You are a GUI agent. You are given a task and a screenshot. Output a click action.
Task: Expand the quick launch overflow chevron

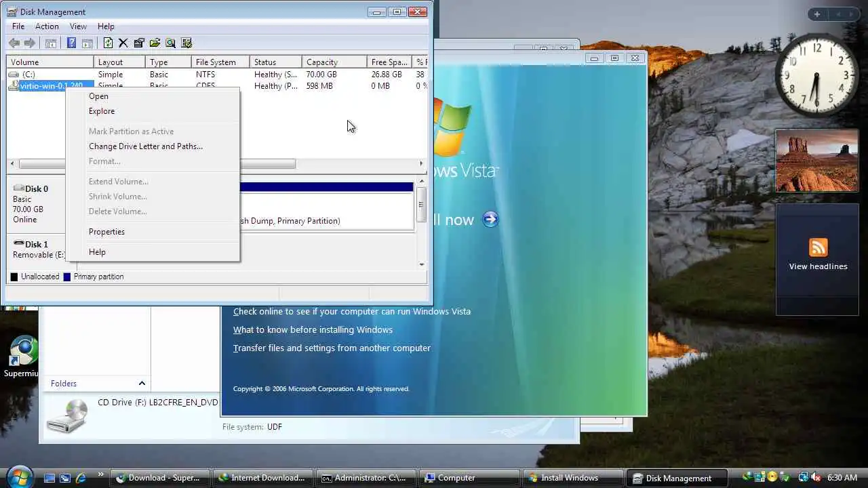101,474
